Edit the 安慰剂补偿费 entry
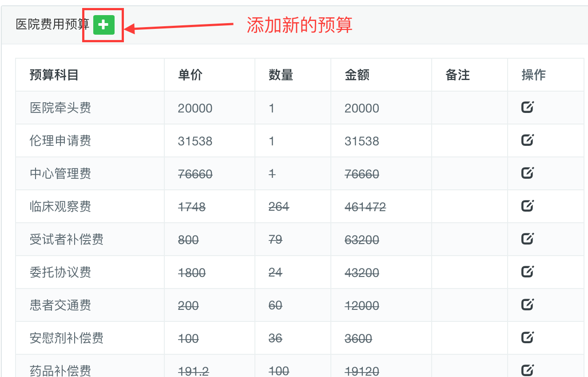 [x=527, y=337]
